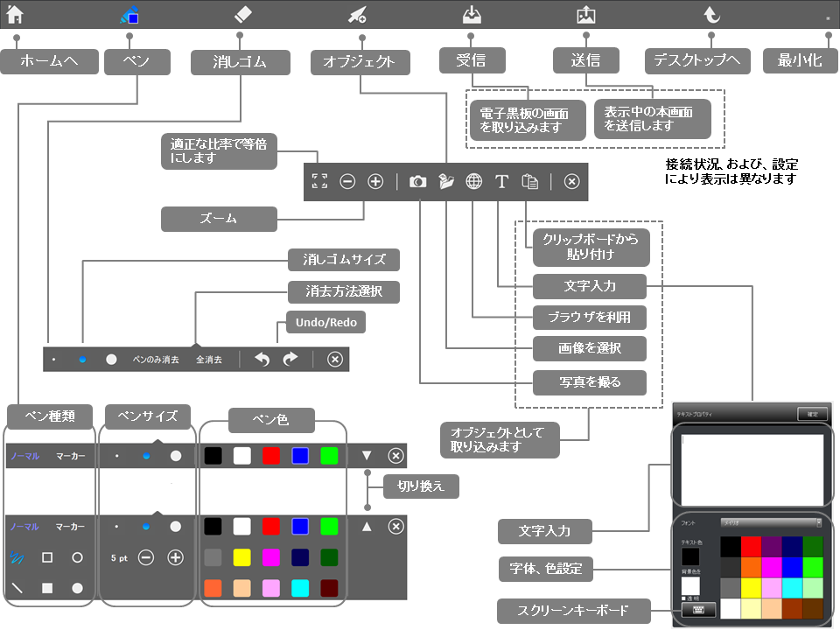Click the 確定 confirm button
Image resolution: width=840 pixels, height=630 pixels.
click(x=813, y=414)
